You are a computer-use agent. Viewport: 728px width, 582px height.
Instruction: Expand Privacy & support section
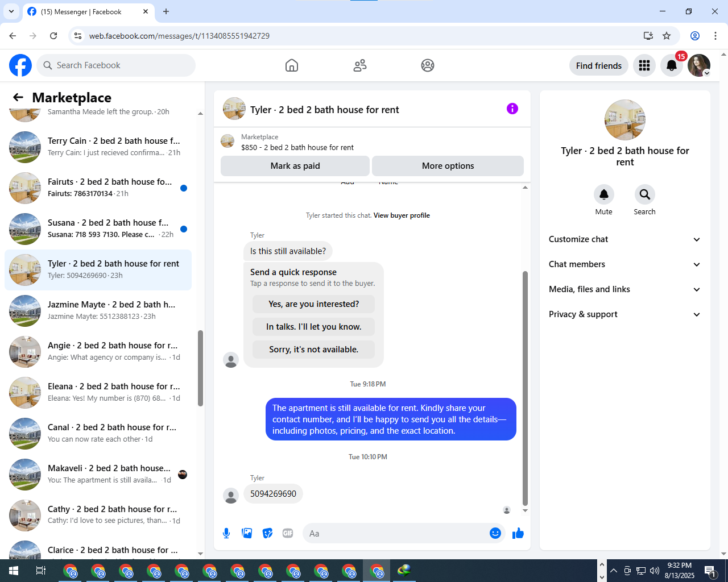(x=625, y=314)
